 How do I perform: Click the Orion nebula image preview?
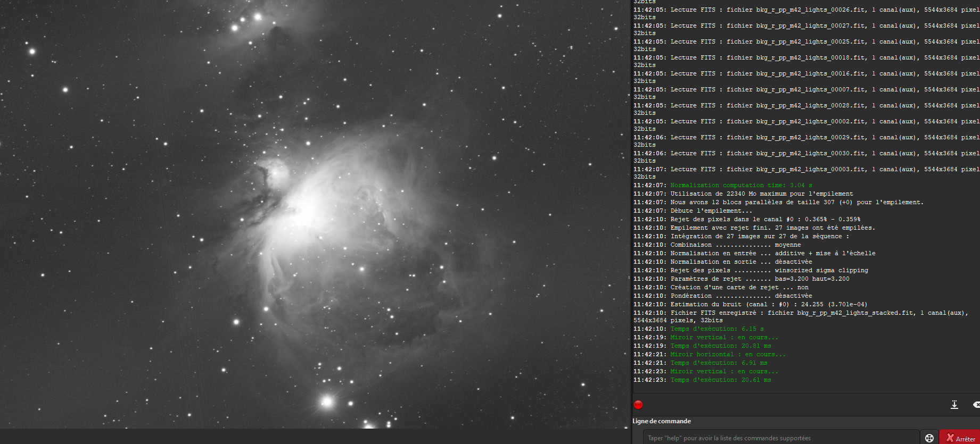[315, 214]
